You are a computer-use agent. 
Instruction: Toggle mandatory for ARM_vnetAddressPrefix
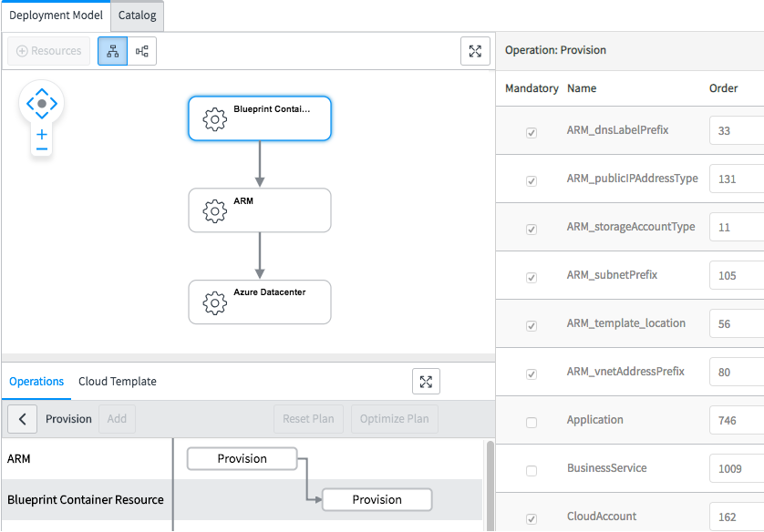pos(532,373)
